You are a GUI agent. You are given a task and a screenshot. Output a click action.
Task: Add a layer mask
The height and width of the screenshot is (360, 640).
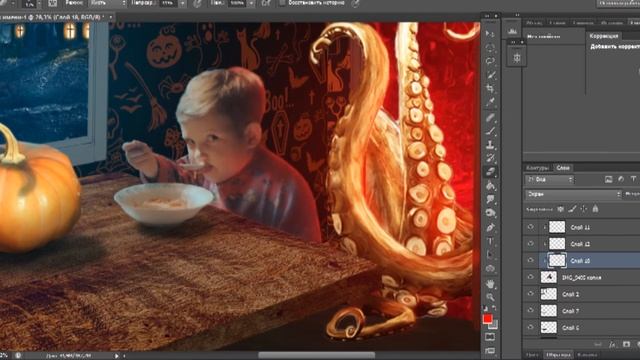626,345
